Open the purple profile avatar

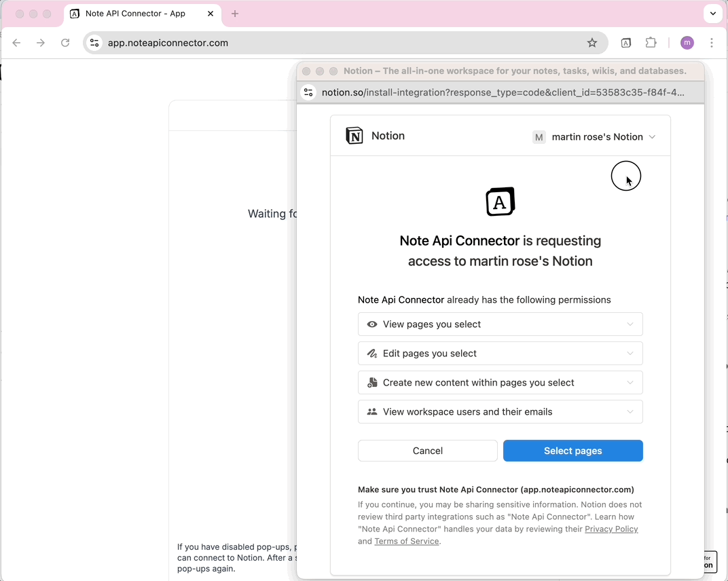[687, 43]
